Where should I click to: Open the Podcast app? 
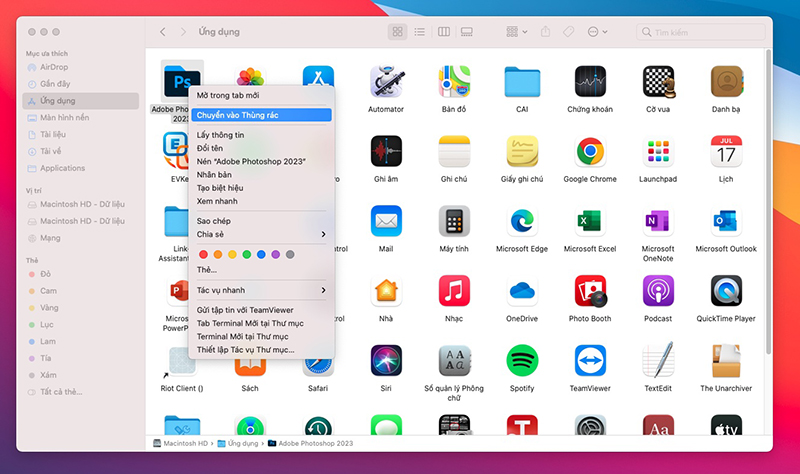coord(658,291)
